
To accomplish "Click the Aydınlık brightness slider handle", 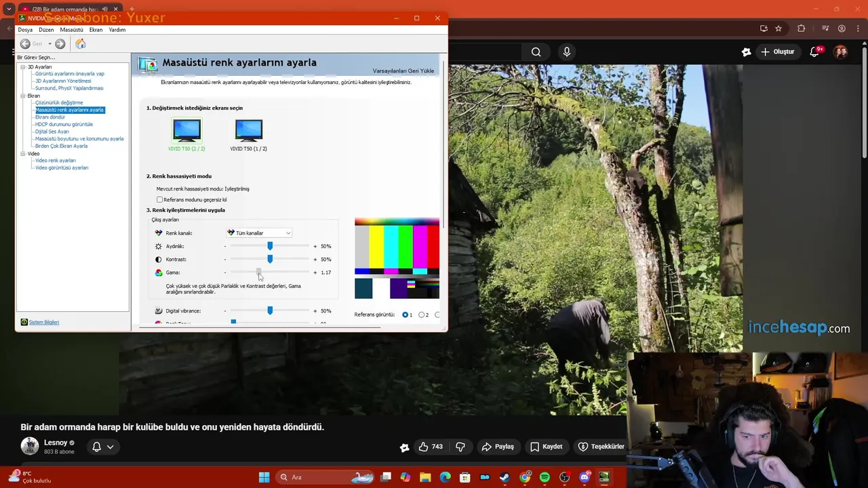I will point(270,246).
